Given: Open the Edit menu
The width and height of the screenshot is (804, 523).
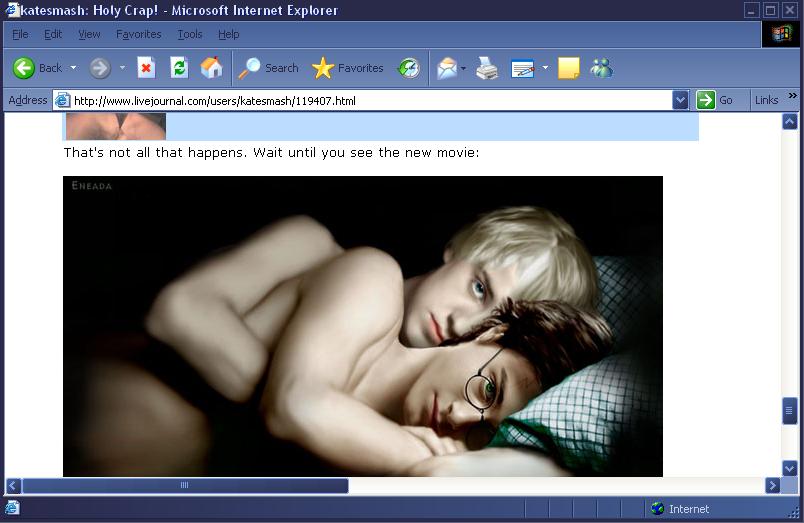Looking at the screenshot, I should 53,34.
